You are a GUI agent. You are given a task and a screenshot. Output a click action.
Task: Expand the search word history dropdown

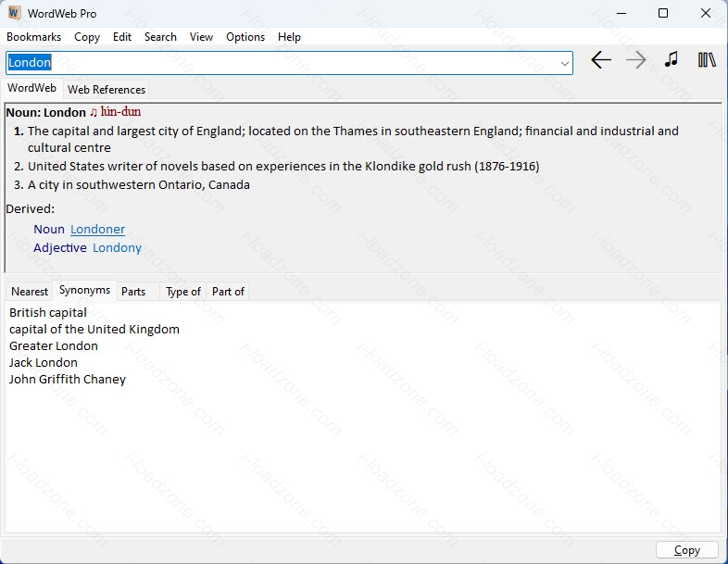pyautogui.click(x=565, y=63)
